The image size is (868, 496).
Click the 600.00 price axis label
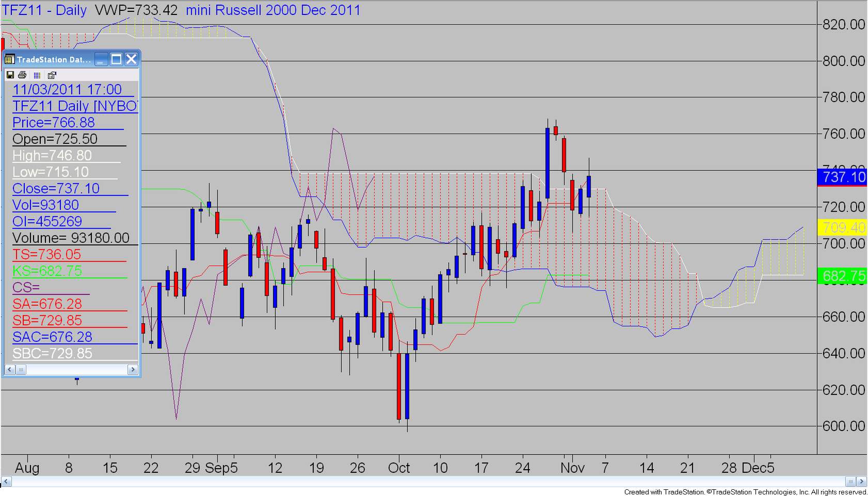point(844,426)
